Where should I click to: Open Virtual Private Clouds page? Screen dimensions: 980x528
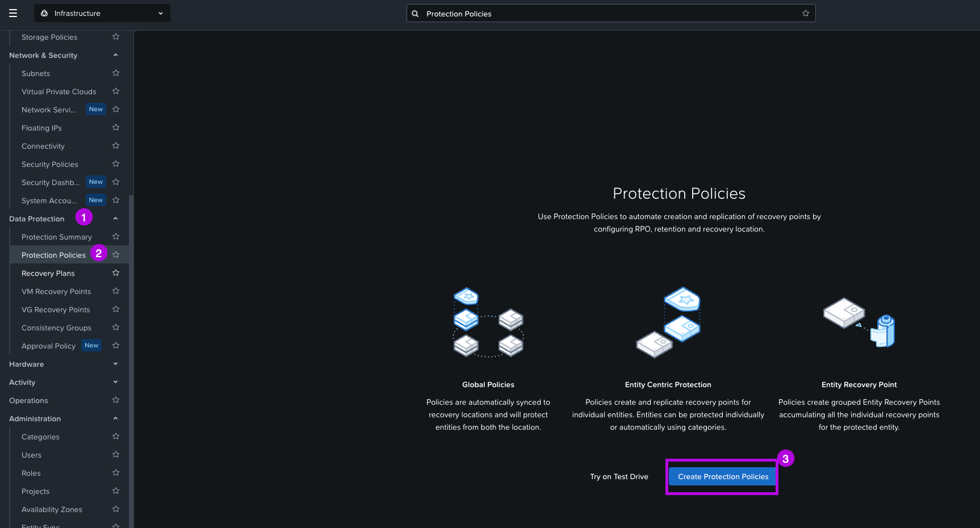(59, 91)
